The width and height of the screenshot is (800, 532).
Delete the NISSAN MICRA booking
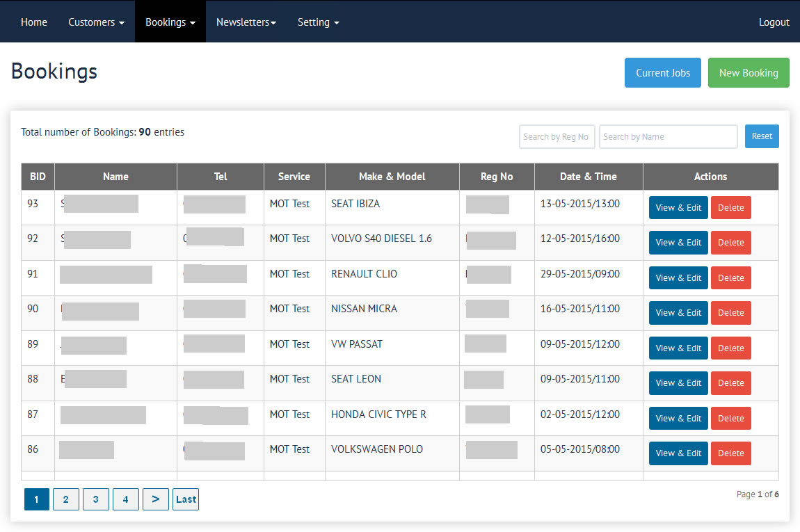pyautogui.click(x=730, y=313)
